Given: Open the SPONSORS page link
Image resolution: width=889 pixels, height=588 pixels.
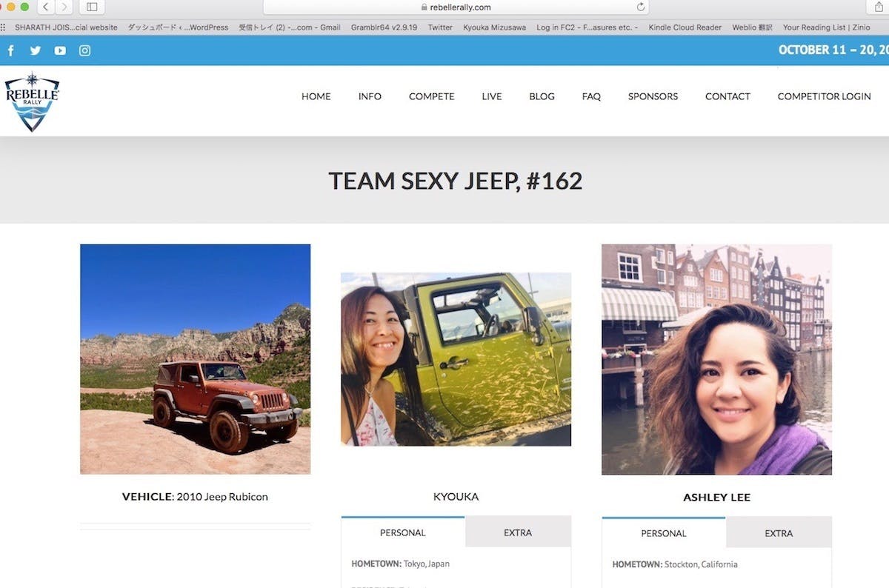Looking at the screenshot, I should (x=653, y=96).
